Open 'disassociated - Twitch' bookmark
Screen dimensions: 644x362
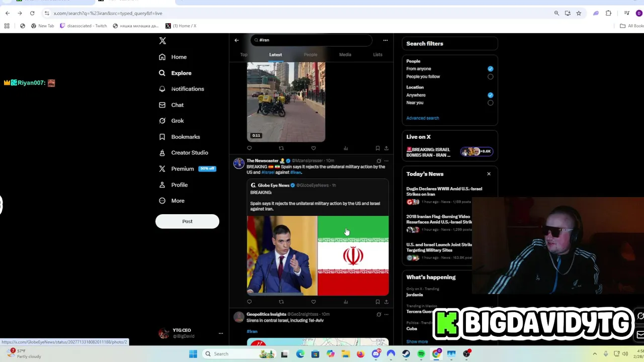click(83, 26)
